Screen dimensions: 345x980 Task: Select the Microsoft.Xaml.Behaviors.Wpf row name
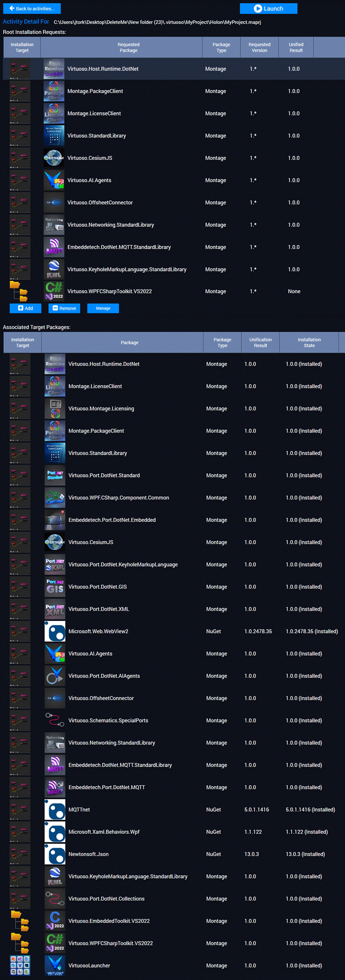pos(104,832)
